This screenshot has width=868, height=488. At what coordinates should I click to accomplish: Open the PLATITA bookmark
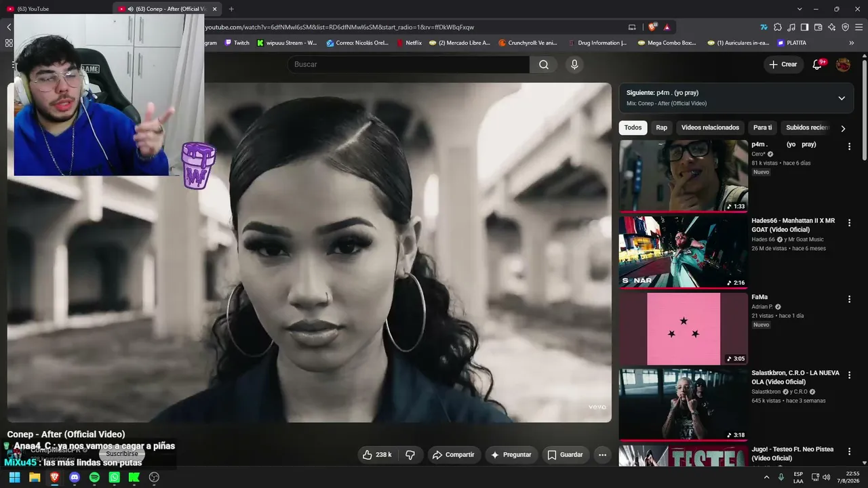[x=792, y=43]
